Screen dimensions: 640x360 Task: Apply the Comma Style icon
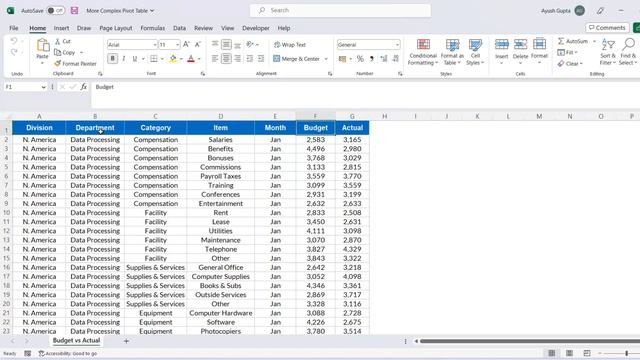[371, 59]
